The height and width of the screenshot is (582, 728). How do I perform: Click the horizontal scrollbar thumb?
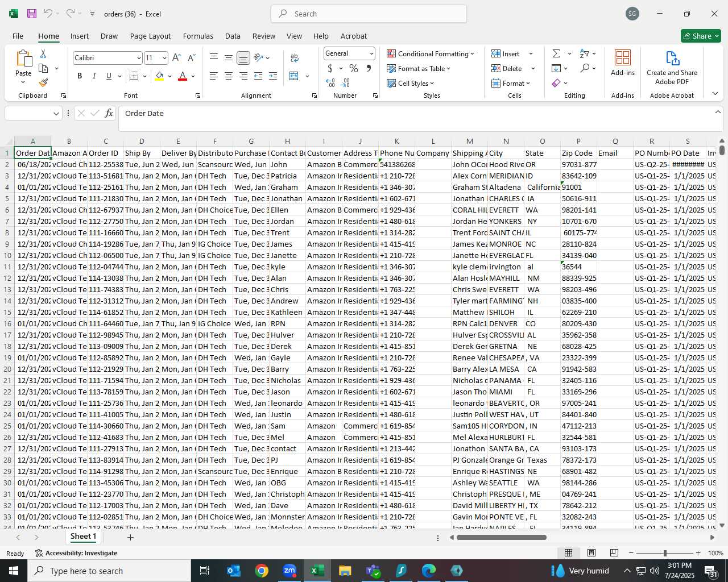[x=501, y=537]
